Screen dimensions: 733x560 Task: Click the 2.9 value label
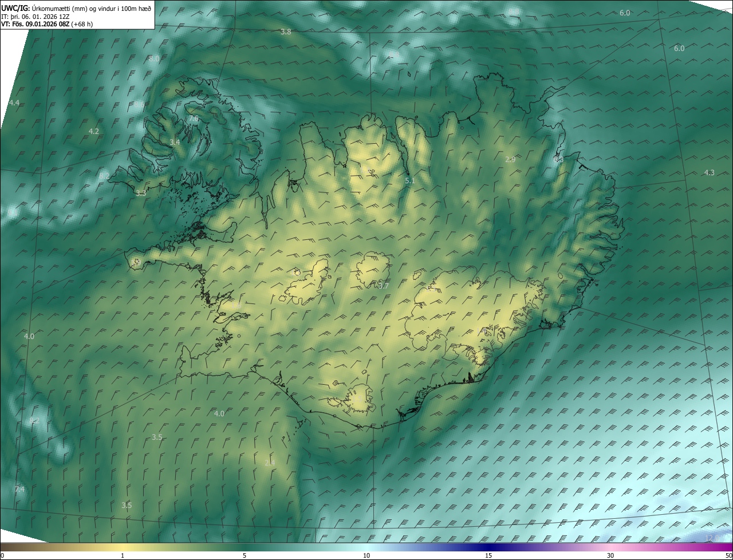tap(510, 160)
